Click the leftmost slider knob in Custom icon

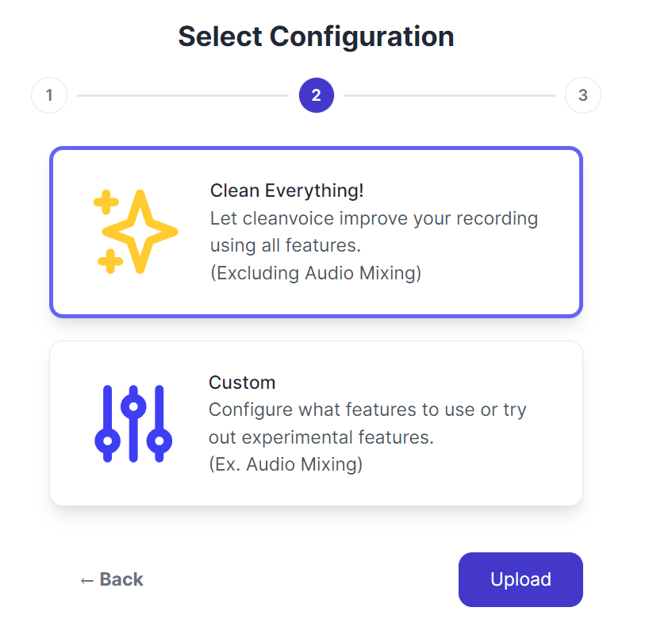pyautogui.click(x=108, y=440)
